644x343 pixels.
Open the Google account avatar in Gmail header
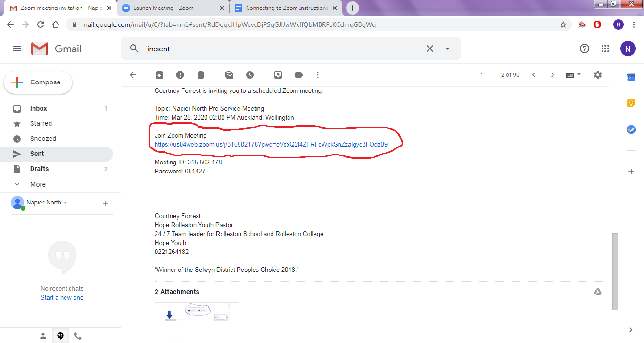click(x=628, y=49)
